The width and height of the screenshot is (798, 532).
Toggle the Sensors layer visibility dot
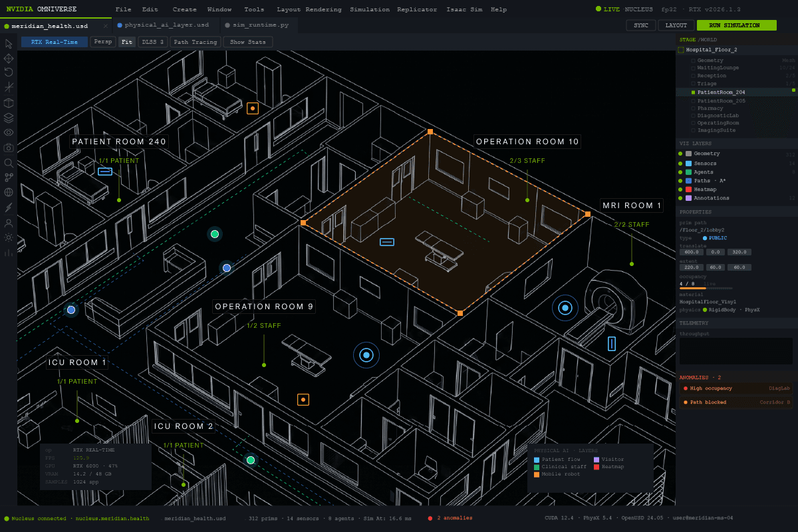tap(680, 164)
